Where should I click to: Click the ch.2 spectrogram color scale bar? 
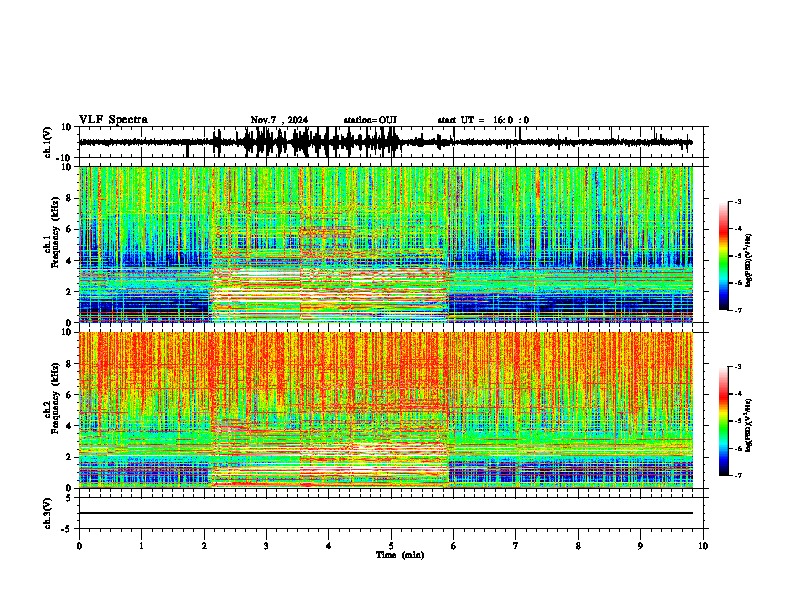pyautogui.click(x=724, y=421)
